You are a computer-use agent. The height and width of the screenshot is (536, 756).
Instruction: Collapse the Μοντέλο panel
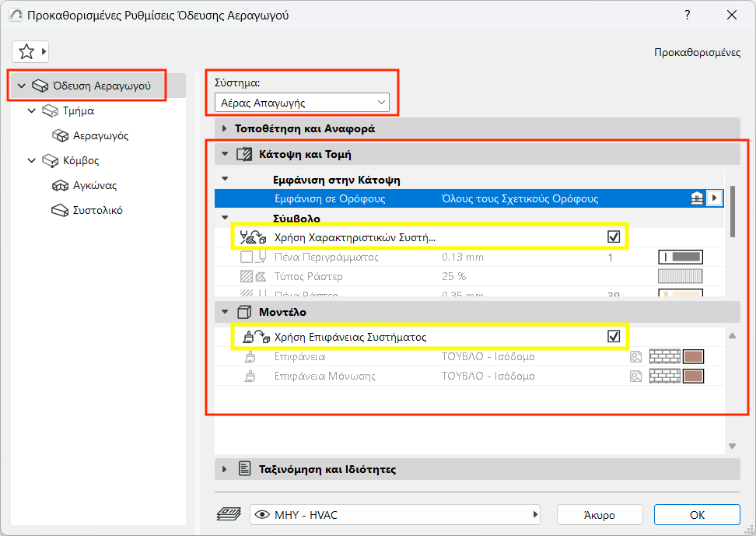tap(224, 312)
